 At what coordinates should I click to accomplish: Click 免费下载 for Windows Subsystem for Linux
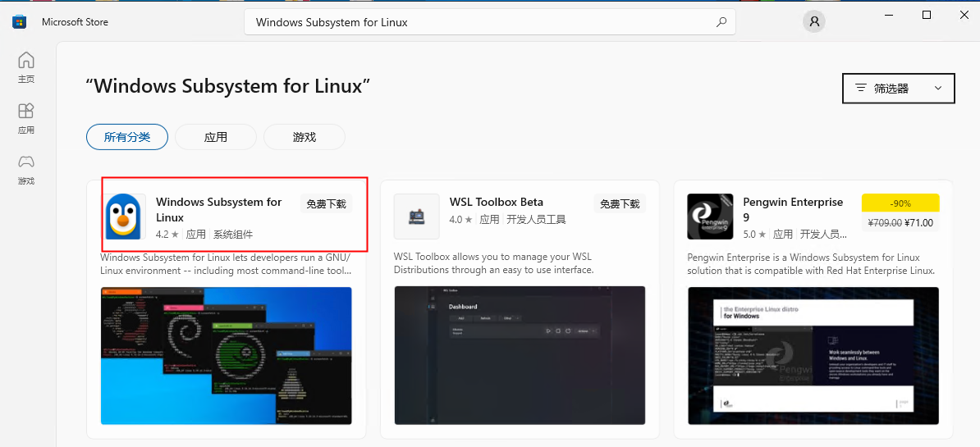[326, 203]
